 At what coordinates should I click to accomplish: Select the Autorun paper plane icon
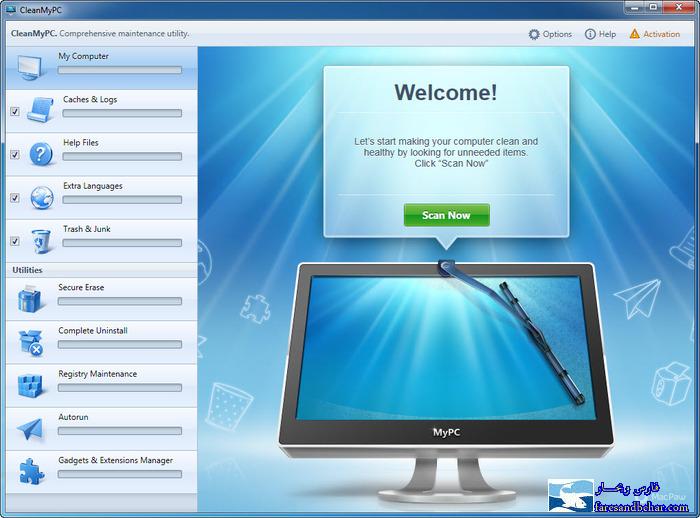30,428
